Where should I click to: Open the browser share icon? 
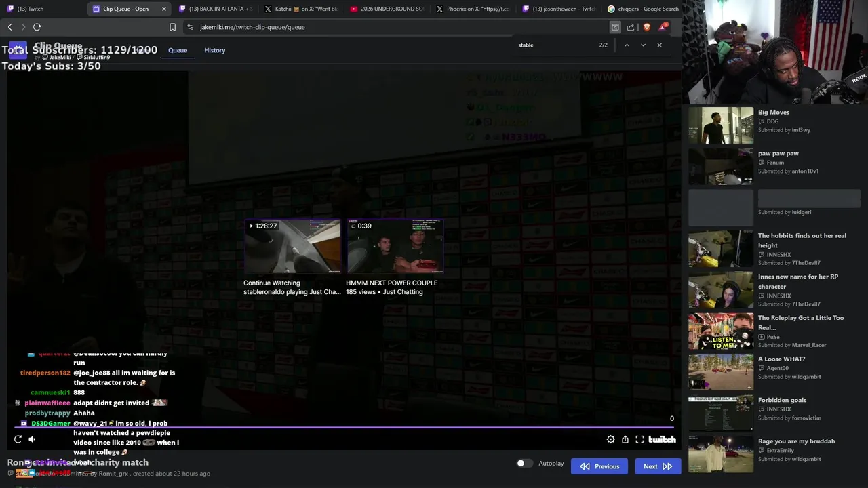coord(631,27)
